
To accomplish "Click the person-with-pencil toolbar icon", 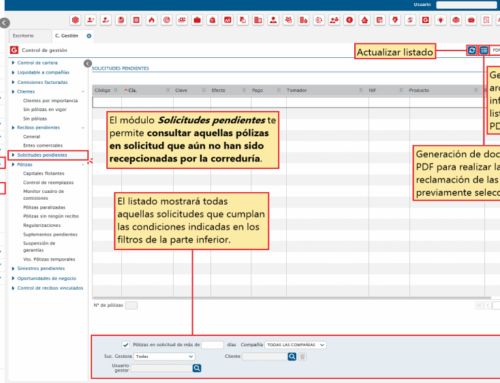I will pos(106,20).
